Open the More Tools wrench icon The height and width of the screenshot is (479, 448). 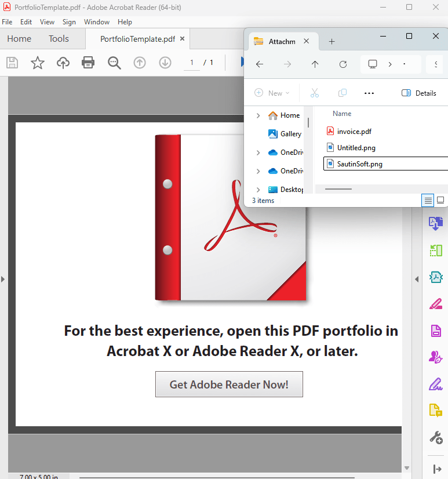436,437
